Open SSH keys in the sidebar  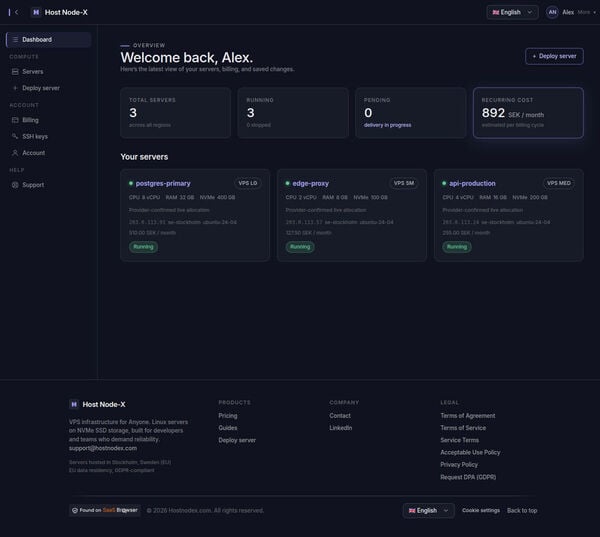tap(49, 137)
